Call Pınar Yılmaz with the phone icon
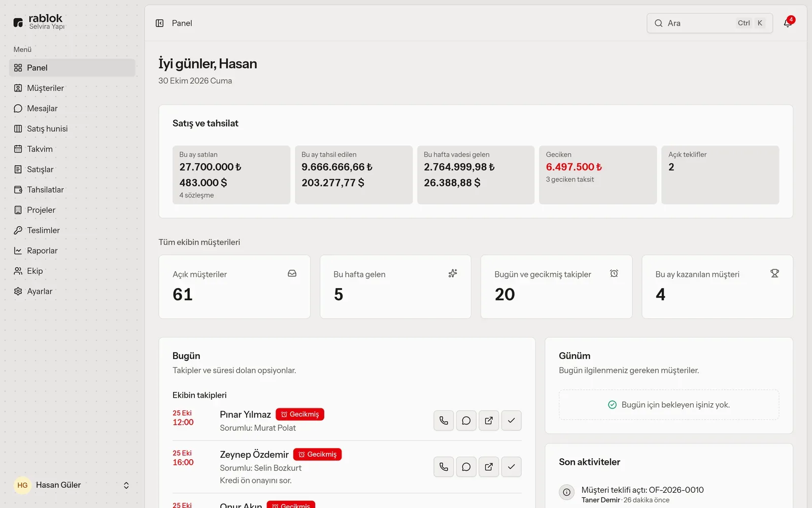Image resolution: width=812 pixels, height=508 pixels. 444,421
